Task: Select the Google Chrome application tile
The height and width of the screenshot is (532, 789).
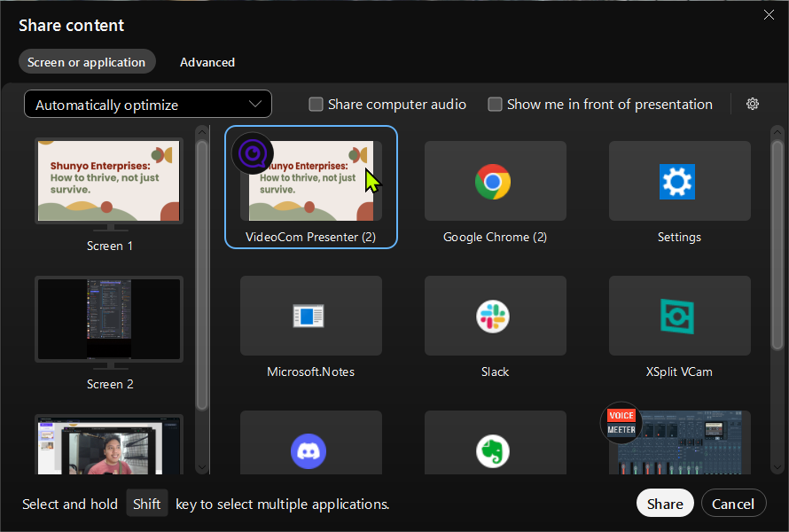Action: point(496,181)
